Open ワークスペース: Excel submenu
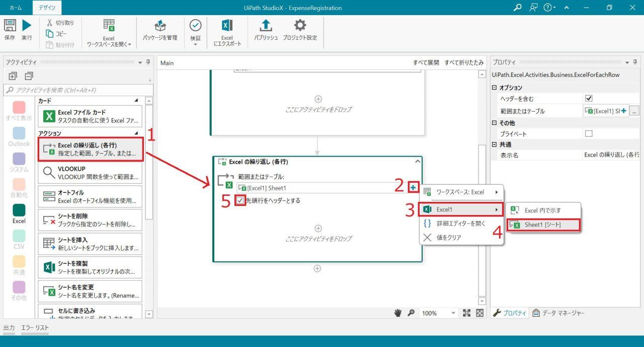The height and width of the screenshot is (347, 644). click(x=462, y=192)
